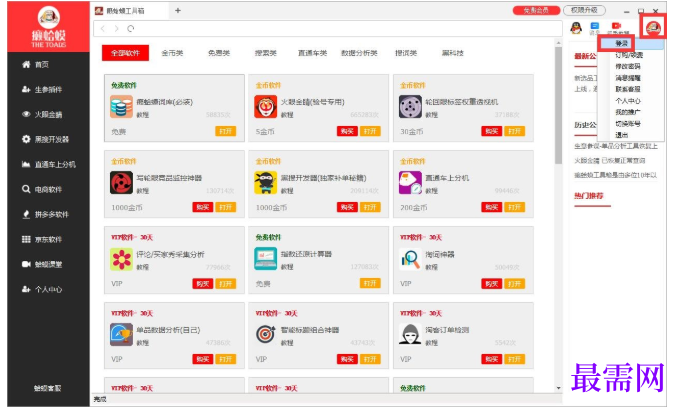Open 个人中心 in the left sidebar
Screen dimensions: 683x409
point(42,289)
